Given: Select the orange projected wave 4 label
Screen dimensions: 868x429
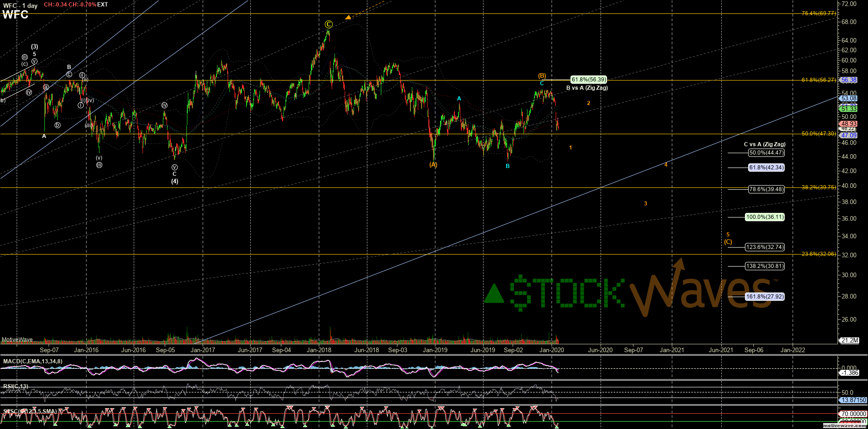Looking at the screenshot, I should [666, 165].
